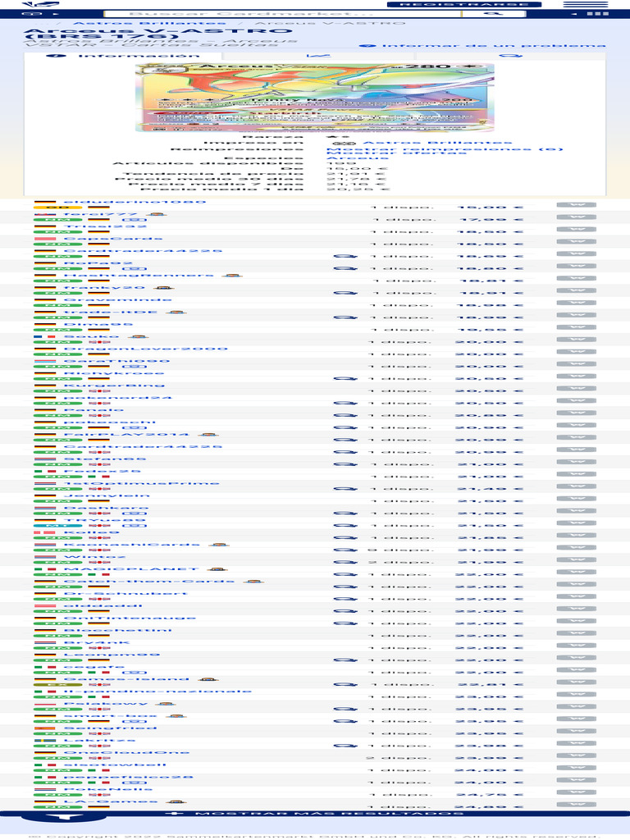
Task: Add OneCloudOne's offer to cart
Action: pos(577,756)
